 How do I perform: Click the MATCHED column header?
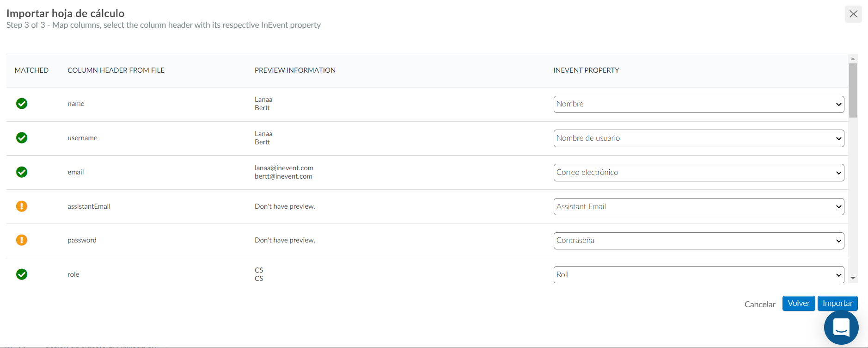click(31, 70)
